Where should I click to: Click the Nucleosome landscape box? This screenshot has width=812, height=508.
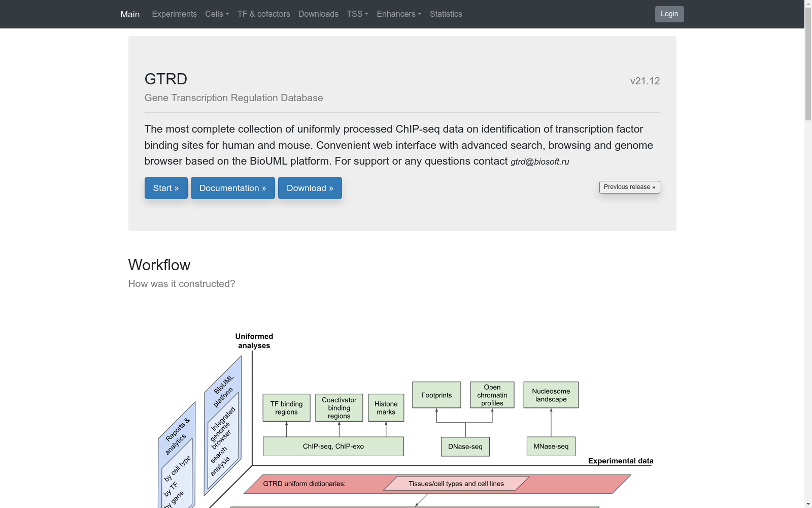coord(551,395)
